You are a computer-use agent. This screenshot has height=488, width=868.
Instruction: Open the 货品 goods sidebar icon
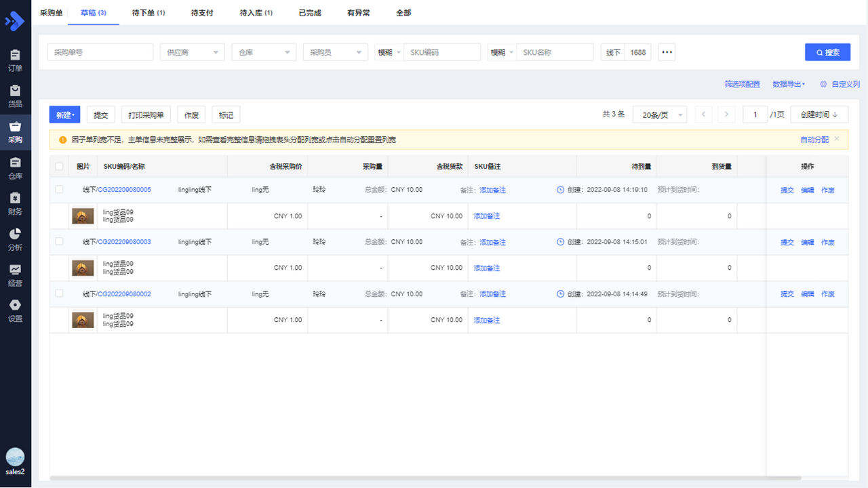pyautogui.click(x=15, y=96)
